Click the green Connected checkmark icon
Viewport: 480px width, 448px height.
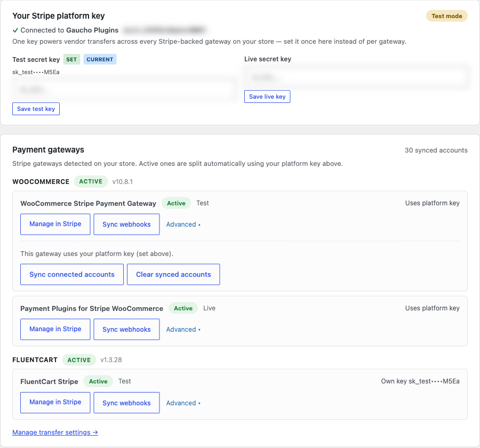pos(15,30)
